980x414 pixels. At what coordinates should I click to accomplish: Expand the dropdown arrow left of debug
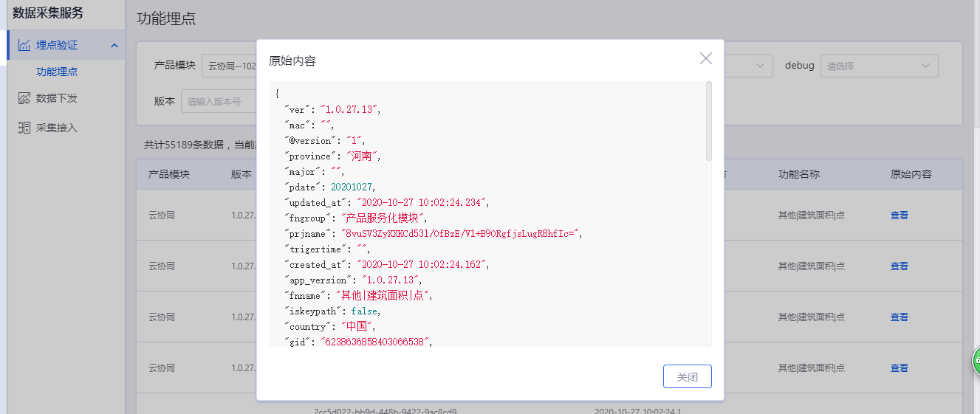coord(760,66)
